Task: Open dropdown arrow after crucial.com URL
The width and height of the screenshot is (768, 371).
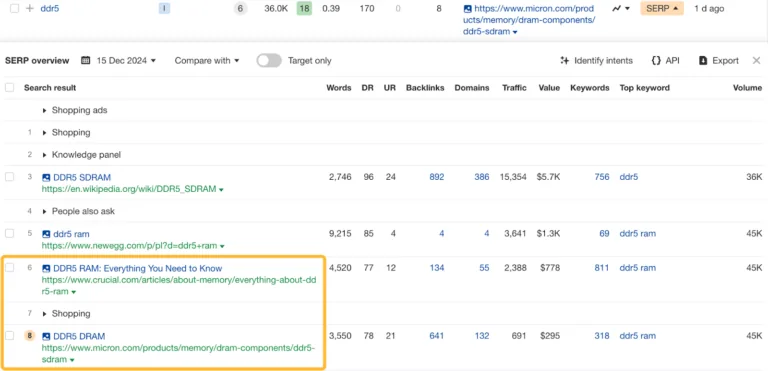Action: [73, 292]
